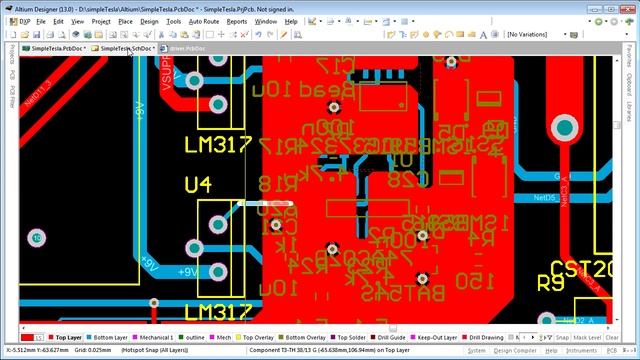
Task: Click the green navigate back icon
Action: tap(599, 22)
